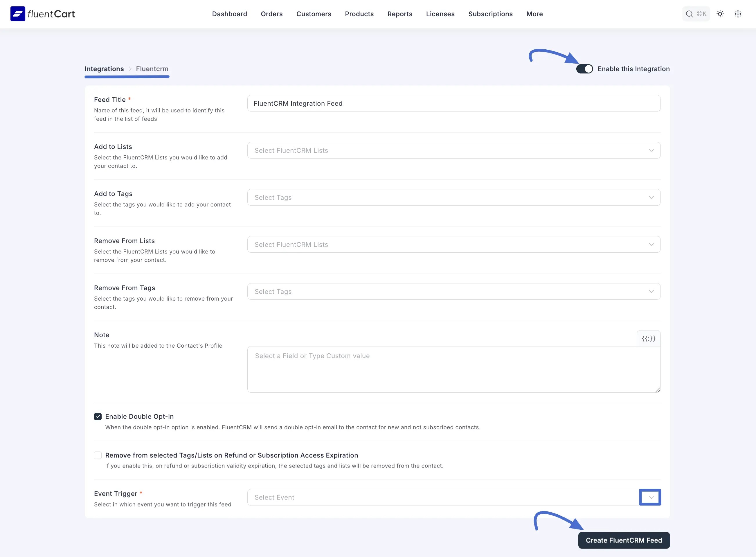Open the More navigation menu
The height and width of the screenshot is (557, 756).
[534, 14]
